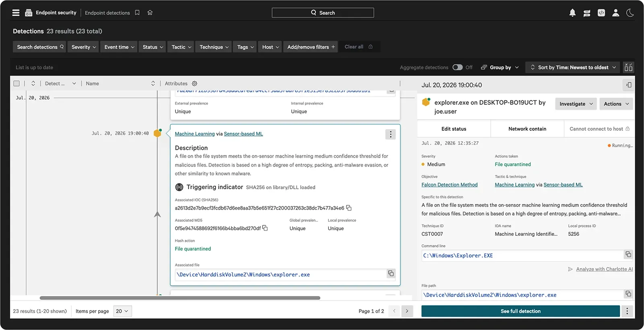
Task: Open Falcon Detection Method link
Action: [449, 185]
